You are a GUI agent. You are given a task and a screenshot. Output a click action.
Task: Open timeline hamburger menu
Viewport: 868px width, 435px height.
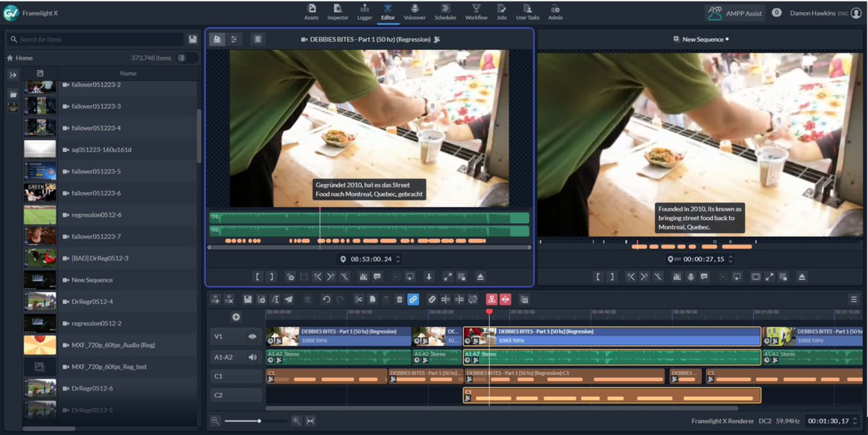854,300
